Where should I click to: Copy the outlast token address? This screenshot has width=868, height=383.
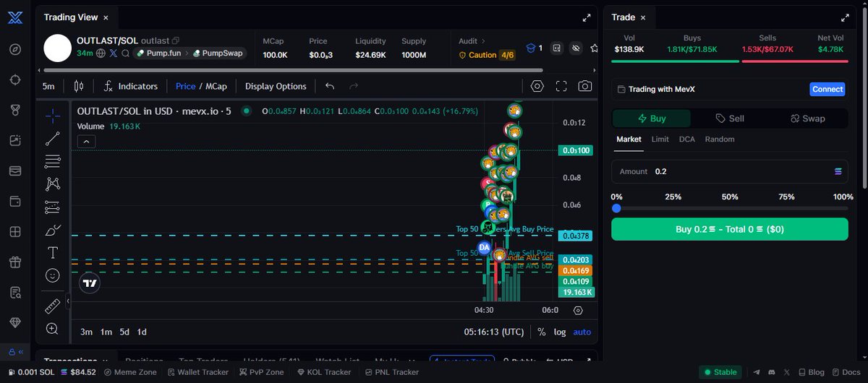tap(176, 41)
